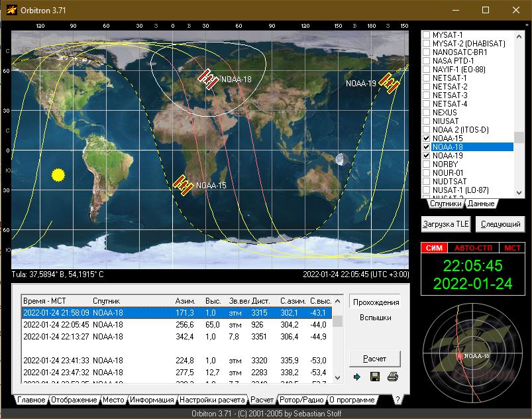
Task: Click the satellite list scroll-down arrow
Action: pos(519,192)
